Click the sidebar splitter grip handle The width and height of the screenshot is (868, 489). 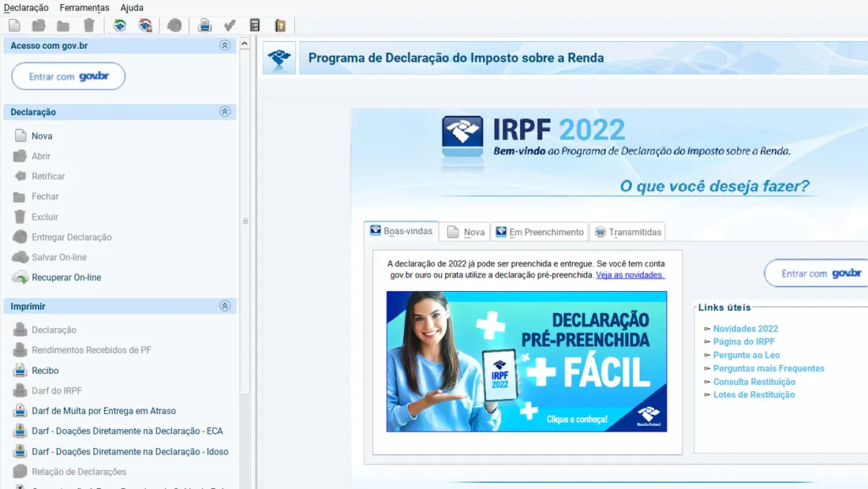click(x=245, y=221)
